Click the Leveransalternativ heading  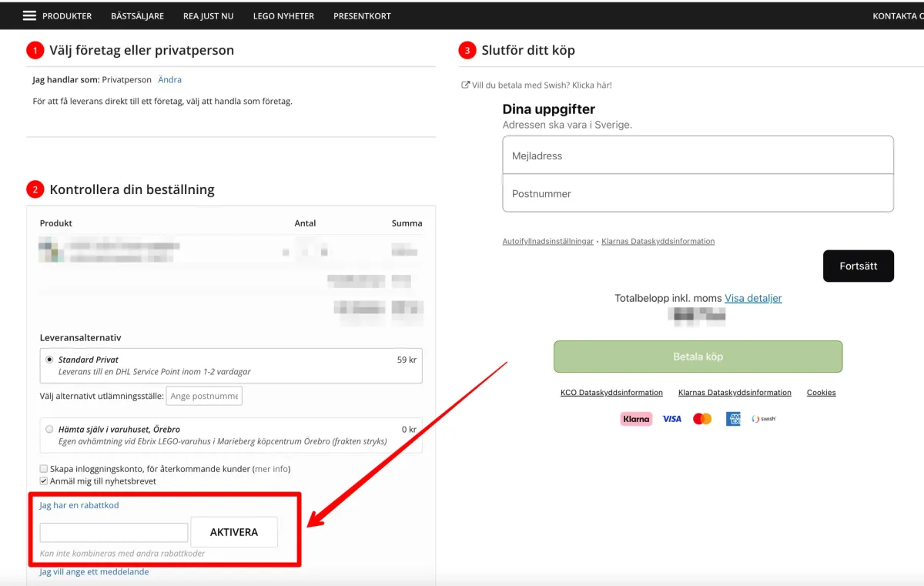80,337
